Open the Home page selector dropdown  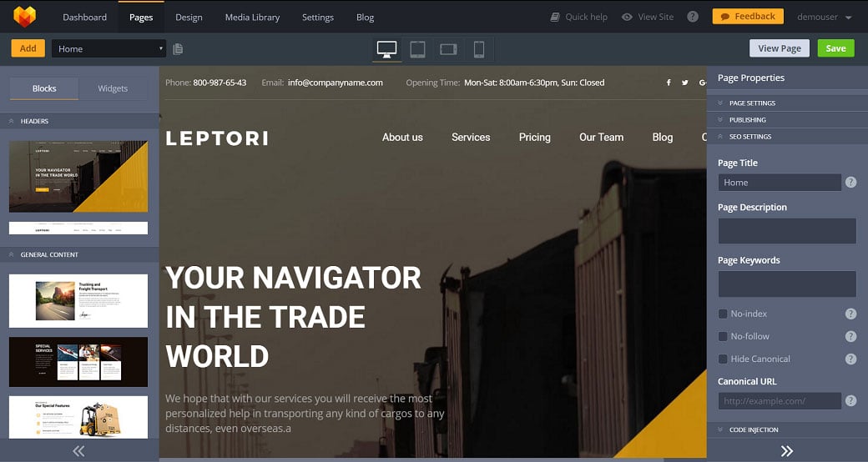[x=108, y=48]
